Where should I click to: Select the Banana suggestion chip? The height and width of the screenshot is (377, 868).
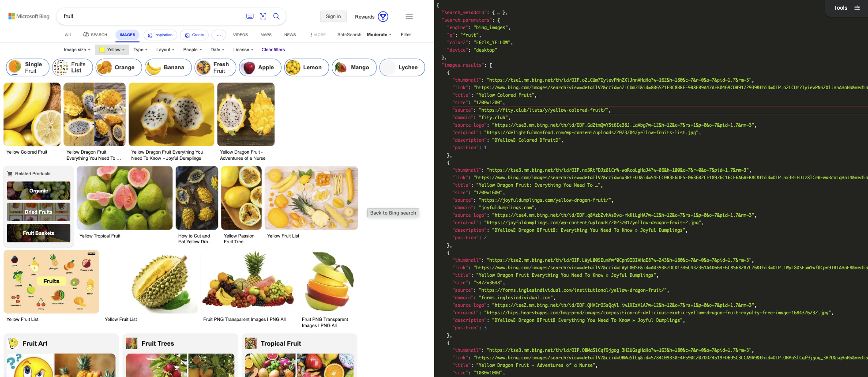168,68
